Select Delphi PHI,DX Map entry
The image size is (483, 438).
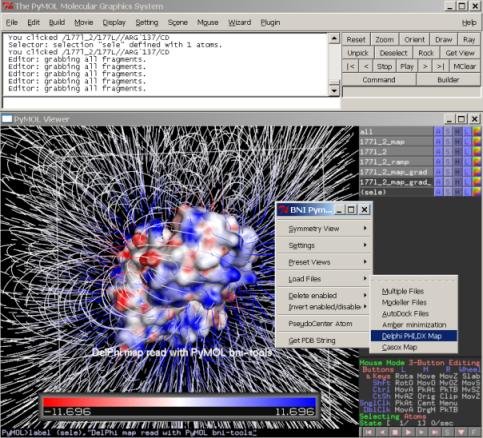pyautogui.click(x=414, y=336)
